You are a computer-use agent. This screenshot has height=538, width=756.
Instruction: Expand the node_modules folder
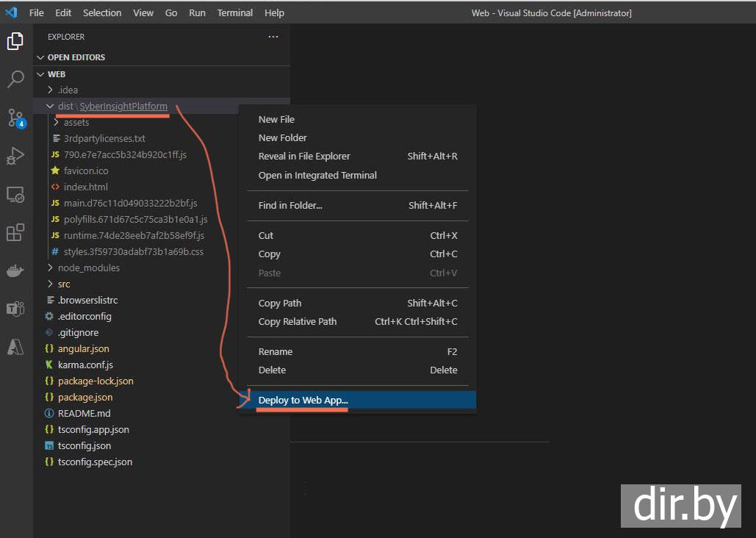pyautogui.click(x=88, y=268)
